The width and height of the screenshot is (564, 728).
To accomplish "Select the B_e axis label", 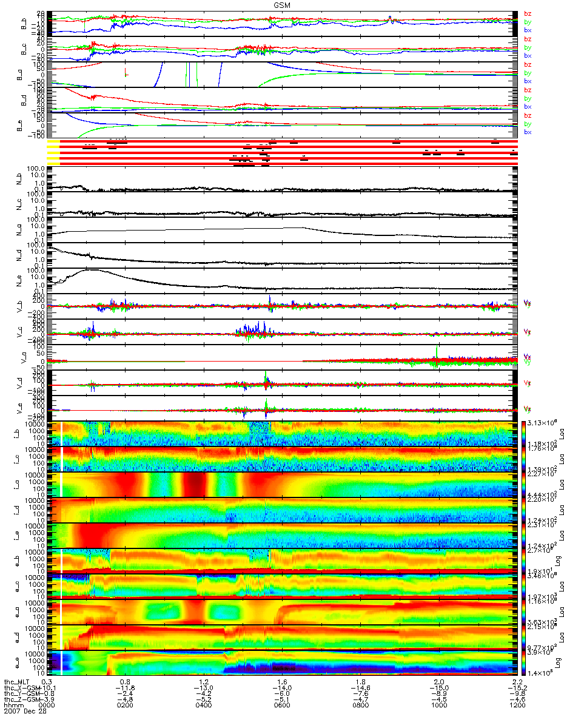I will tap(19, 126).
